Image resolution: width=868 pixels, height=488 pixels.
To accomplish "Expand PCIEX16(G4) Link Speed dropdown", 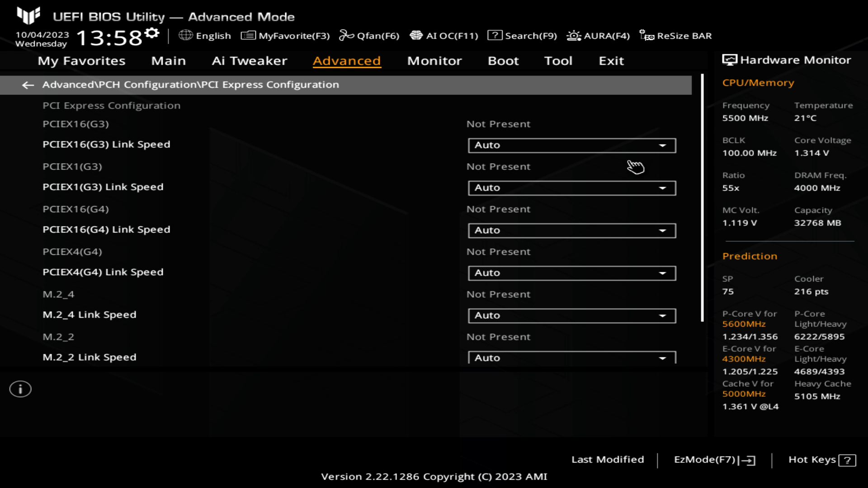I will tap(662, 230).
